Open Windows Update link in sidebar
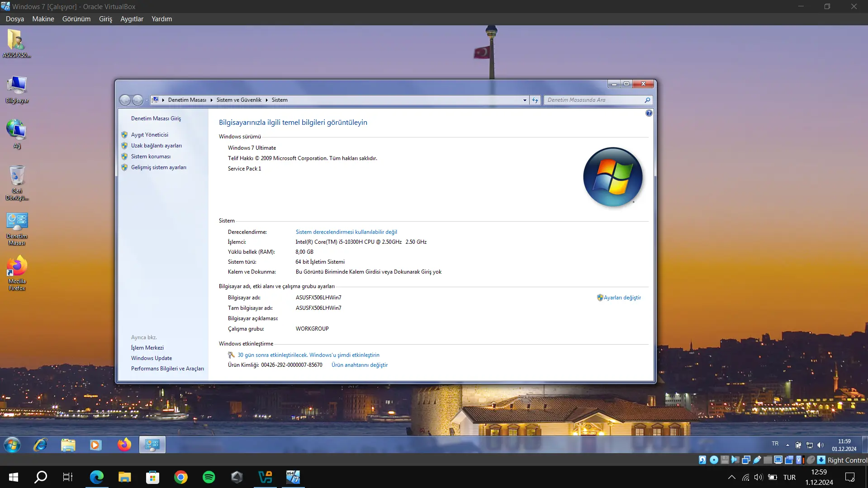868x488 pixels. pyautogui.click(x=152, y=358)
